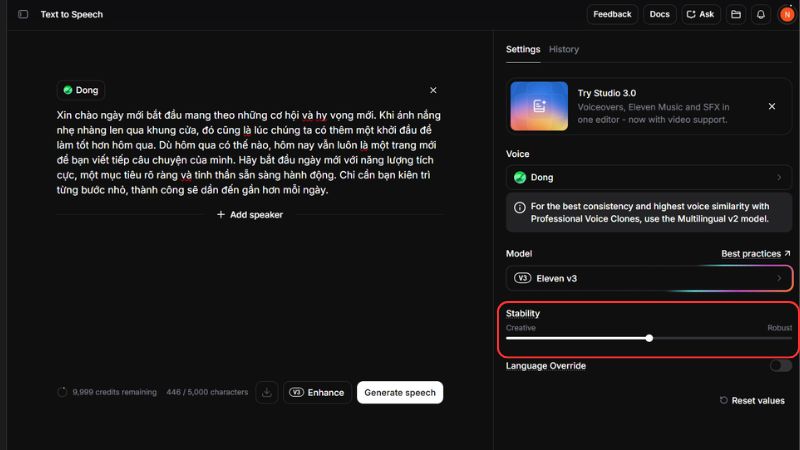
Task: Select the Dong speaker chip
Action: 81,90
